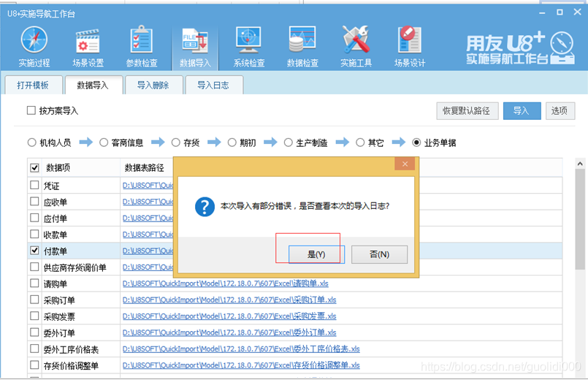Select the 业务单据 radio button

pyautogui.click(x=416, y=142)
